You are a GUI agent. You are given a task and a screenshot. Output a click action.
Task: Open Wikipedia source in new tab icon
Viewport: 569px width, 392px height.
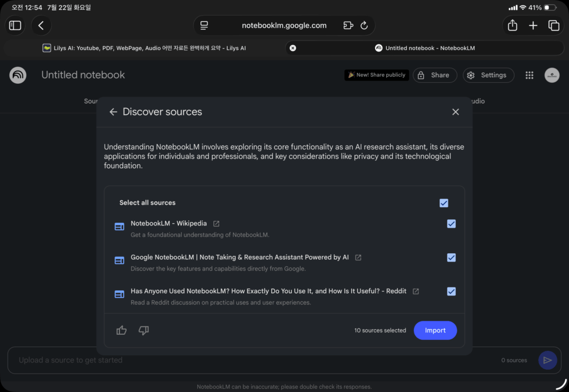click(216, 224)
